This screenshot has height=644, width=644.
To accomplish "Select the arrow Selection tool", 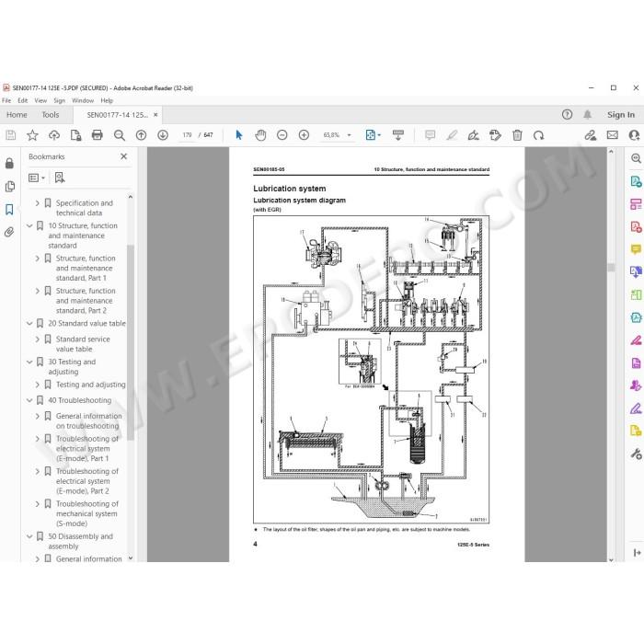I will (239, 135).
